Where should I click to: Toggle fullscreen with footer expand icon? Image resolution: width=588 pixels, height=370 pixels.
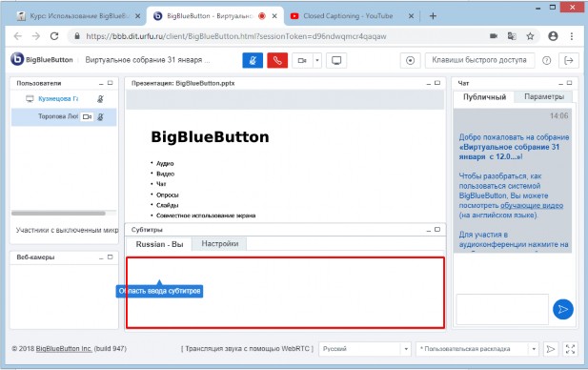(571, 349)
